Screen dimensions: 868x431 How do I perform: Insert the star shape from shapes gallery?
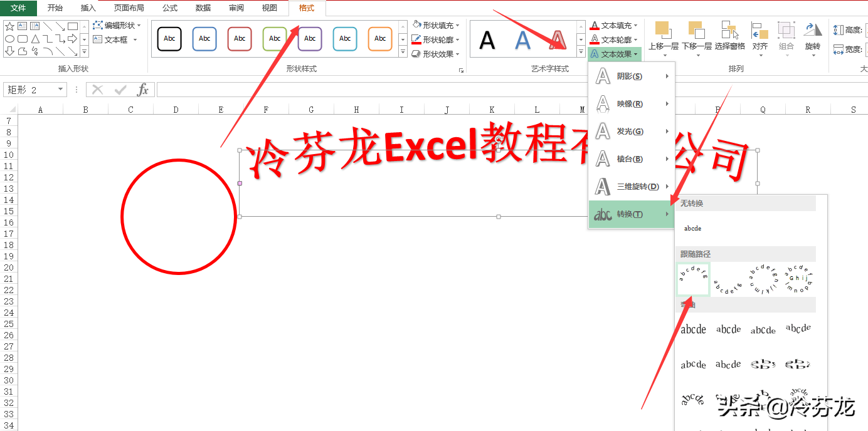tap(9, 26)
